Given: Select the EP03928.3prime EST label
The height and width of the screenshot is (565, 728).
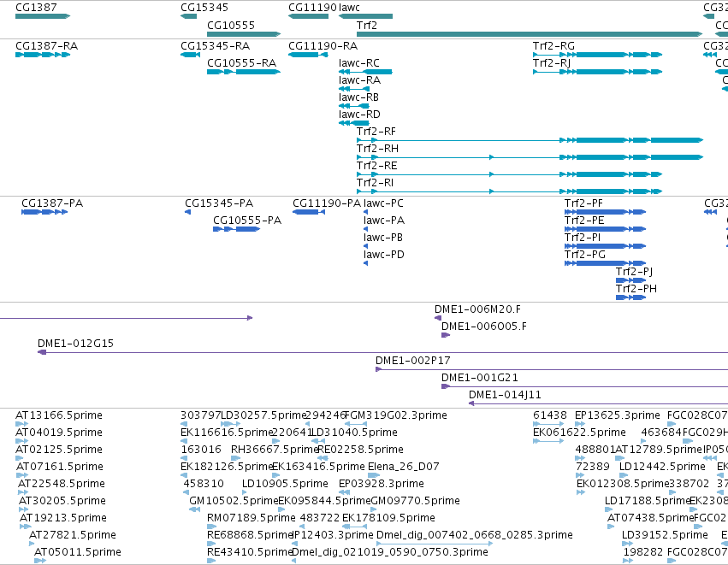Looking at the screenshot, I should pyautogui.click(x=382, y=484).
